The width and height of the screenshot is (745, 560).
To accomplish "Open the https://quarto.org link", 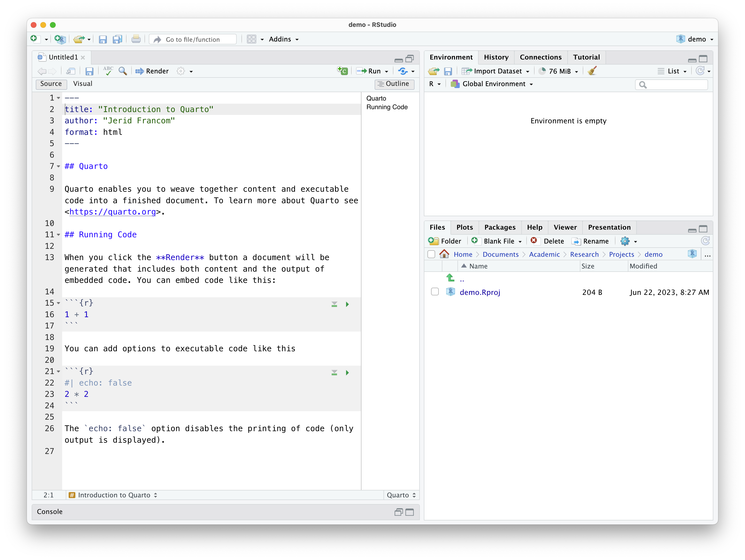I will [x=113, y=212].
